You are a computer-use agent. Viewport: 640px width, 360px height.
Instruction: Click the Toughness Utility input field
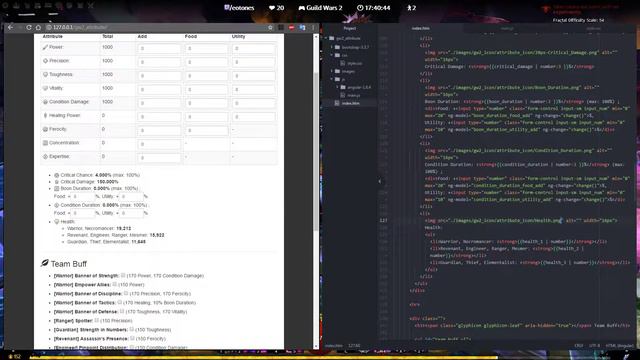(253, 76)
